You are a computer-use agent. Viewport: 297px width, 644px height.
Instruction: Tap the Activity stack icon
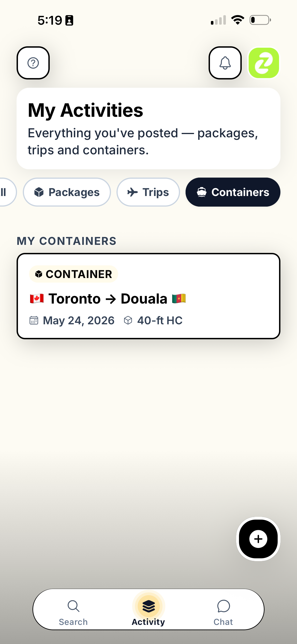148,606
